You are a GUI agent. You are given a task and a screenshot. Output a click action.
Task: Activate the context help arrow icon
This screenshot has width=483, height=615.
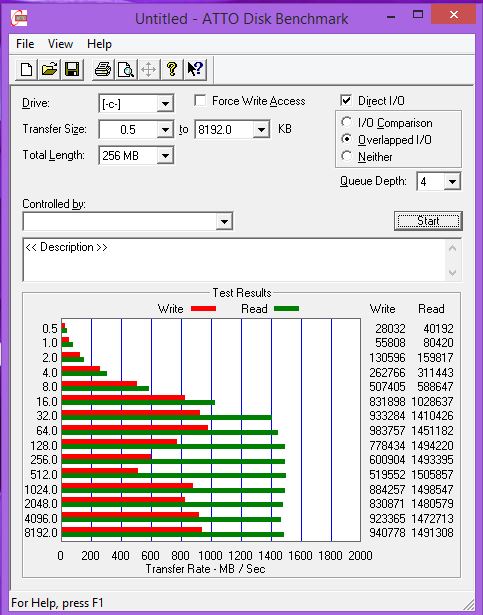pyautogui.click(x=195, y=70)
